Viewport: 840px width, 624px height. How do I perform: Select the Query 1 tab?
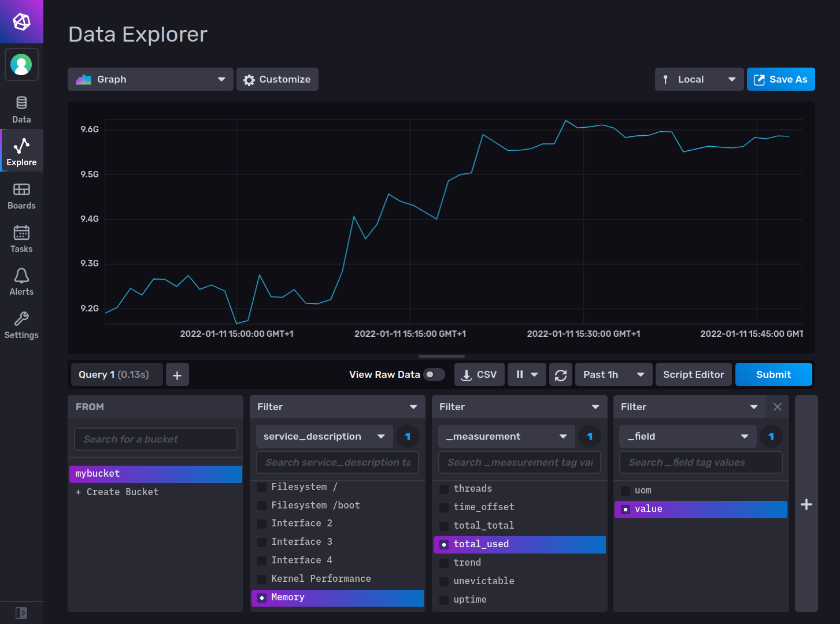click(x=116, y=374)
